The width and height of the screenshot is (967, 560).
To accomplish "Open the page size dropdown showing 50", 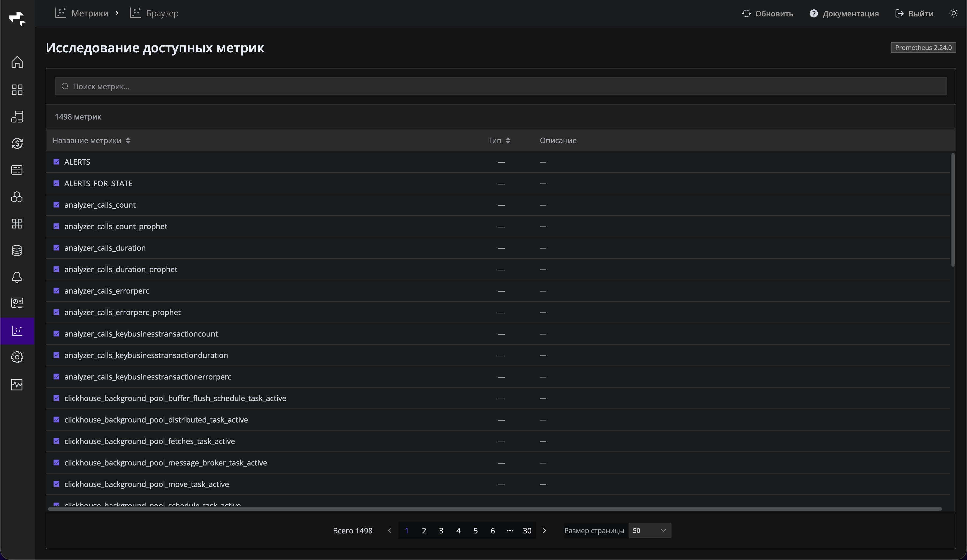I will (649, 530).
